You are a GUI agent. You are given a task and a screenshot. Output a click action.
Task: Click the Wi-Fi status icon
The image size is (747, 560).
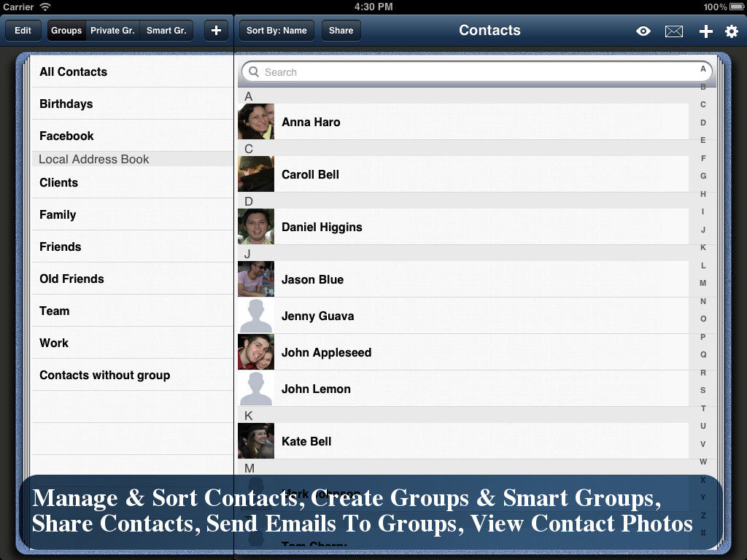[x=45, y=7]
